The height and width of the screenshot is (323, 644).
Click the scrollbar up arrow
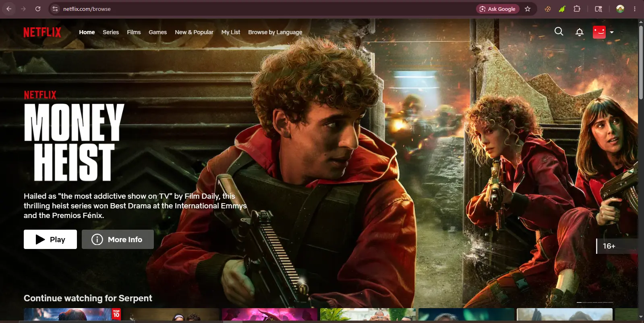[x=641, y=22]
